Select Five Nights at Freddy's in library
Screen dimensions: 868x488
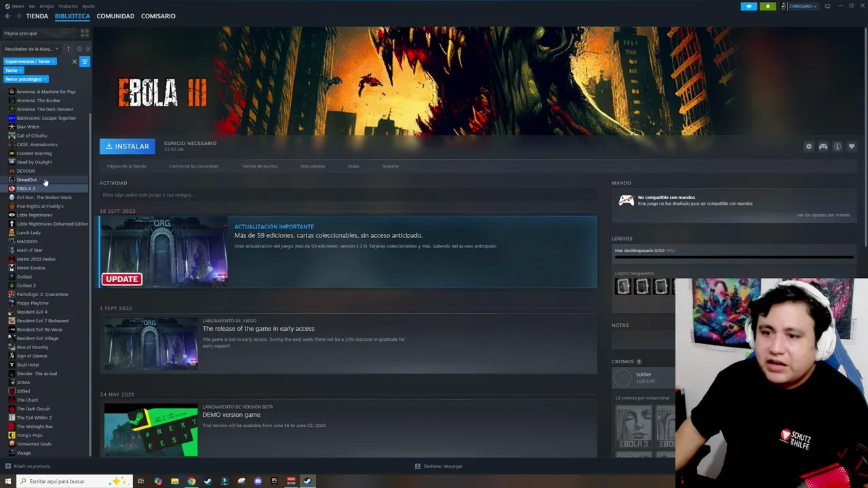tap(40, 206)
